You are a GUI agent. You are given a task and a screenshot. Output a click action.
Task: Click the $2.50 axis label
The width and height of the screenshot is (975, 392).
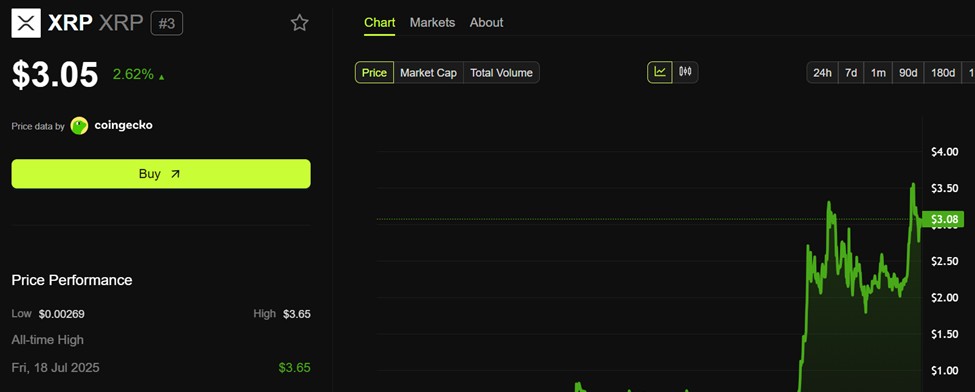click(x=944, y=261)
